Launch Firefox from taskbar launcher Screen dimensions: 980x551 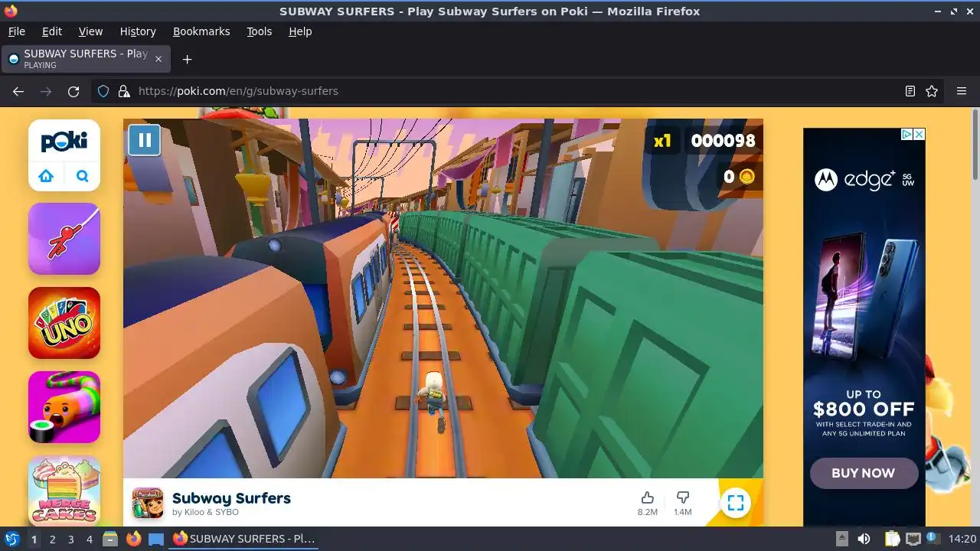[133, 539]
